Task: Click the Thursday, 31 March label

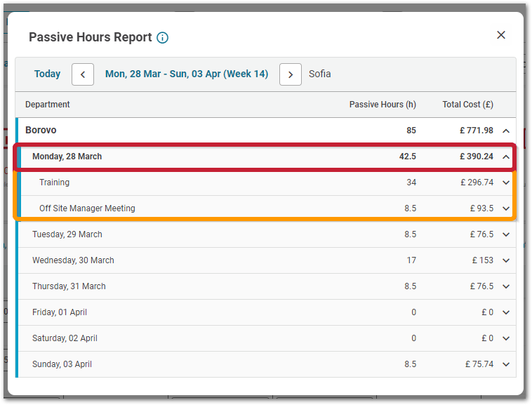Action: 69,286
